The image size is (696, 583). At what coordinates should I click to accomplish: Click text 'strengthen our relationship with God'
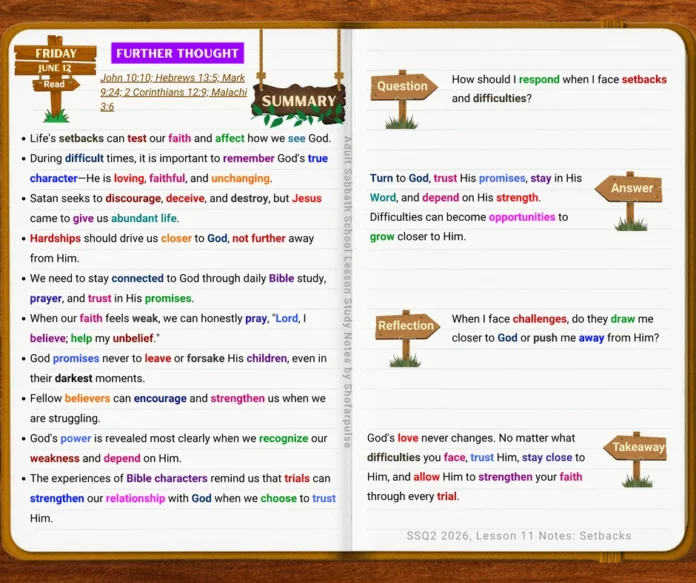(120, 498)
